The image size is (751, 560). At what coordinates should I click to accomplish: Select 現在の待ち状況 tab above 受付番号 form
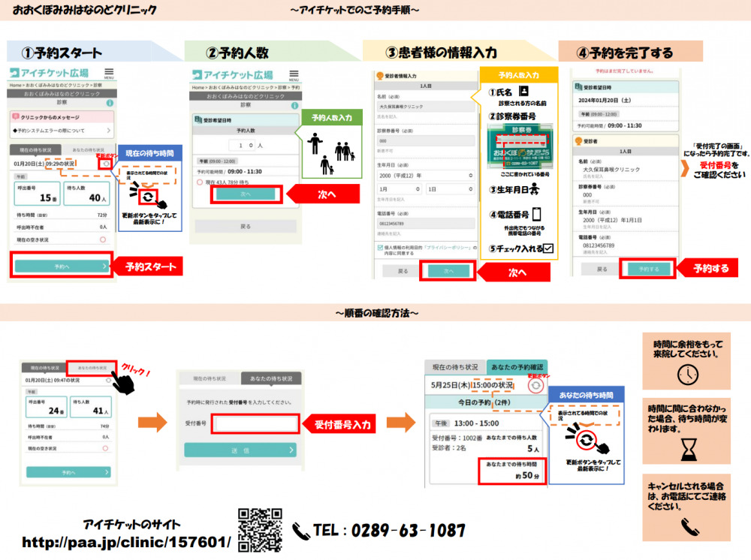click(x=210, y=378)
